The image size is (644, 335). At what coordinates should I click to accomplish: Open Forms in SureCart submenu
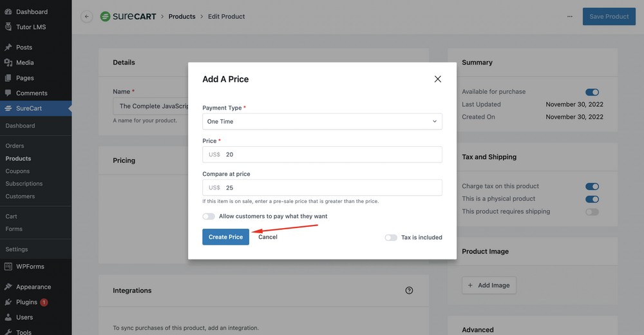click(14, 229)
